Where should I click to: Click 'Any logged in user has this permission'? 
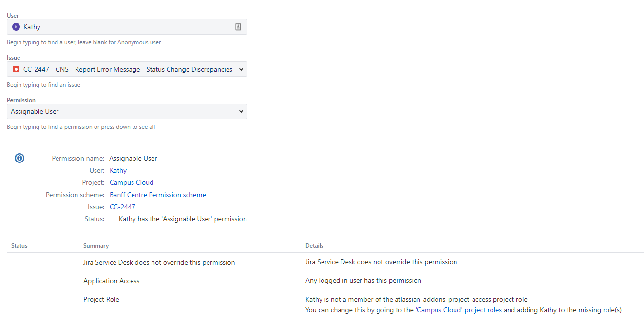coord(363,280)
